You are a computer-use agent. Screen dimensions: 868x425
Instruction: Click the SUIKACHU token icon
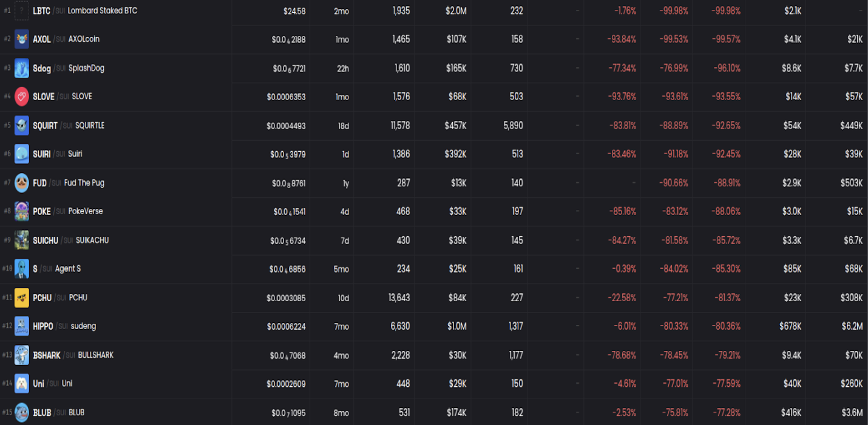point(22,240)
